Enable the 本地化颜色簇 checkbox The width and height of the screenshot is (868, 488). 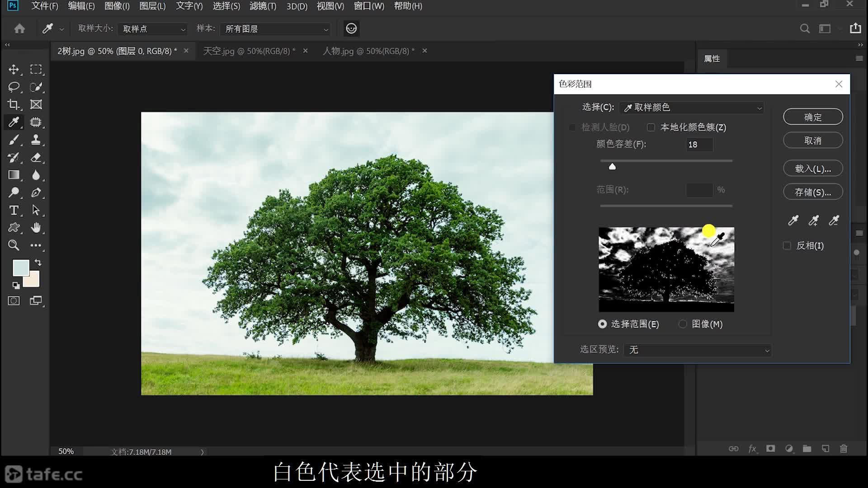(651, 127)
